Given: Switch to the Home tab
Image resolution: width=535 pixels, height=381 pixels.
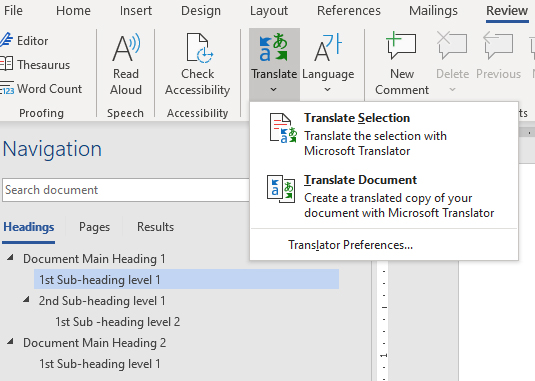Looking at the screenshot, I should [x=73, y=11].
